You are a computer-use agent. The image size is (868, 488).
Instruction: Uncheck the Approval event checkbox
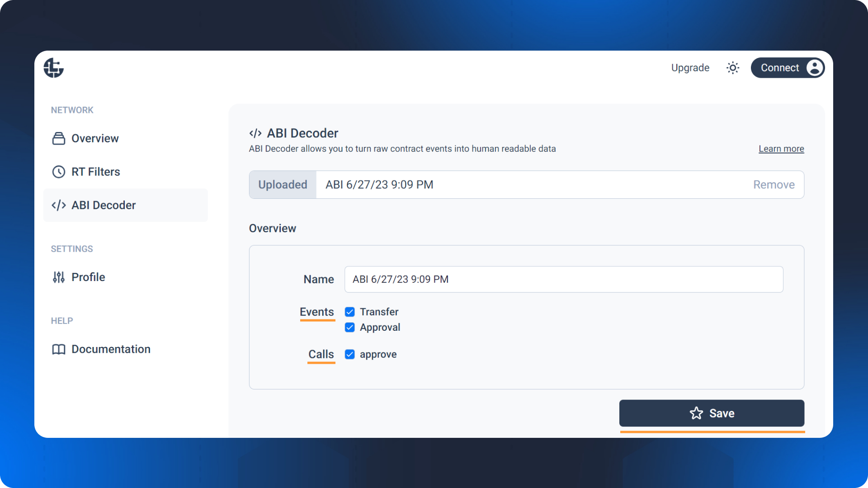pyautogui.click(x=349, y=327)
